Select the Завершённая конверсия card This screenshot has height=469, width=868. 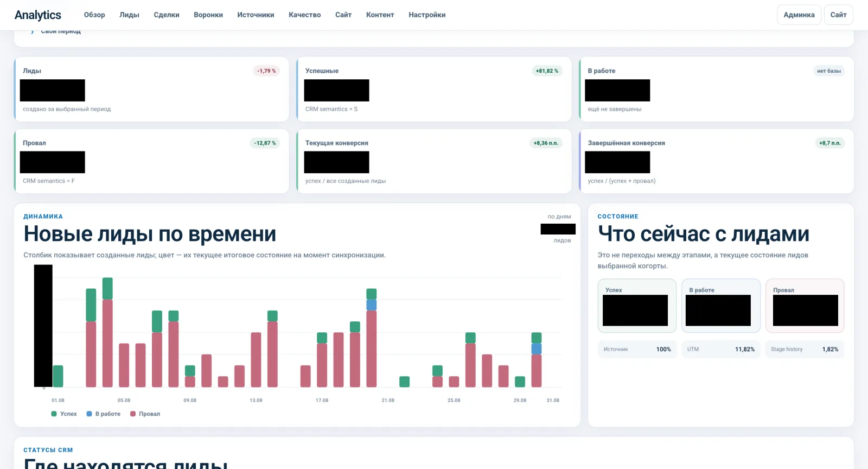tap(717, 161)
